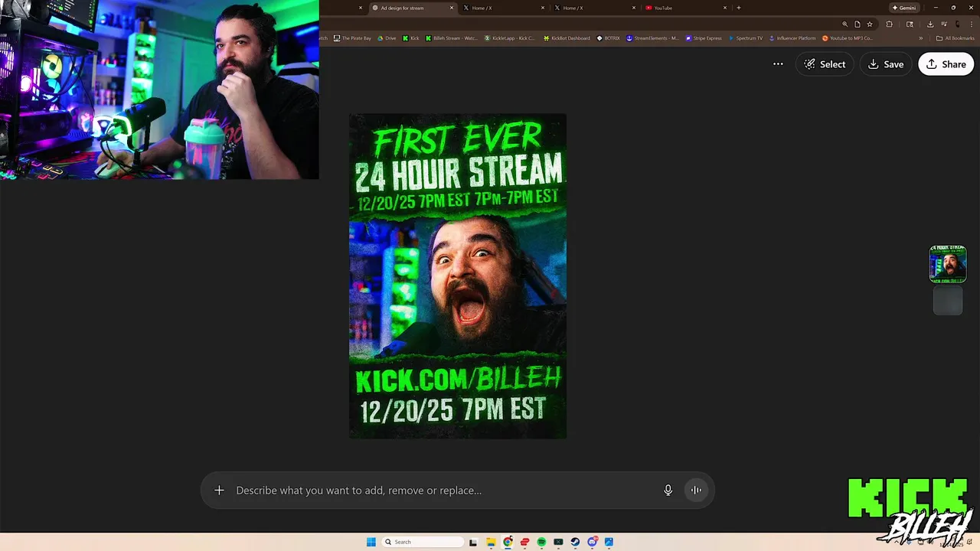The height and width of the screenshot is (551, 980).
Task: Open the Windows Start menu
Action: (x=371, y=542)
